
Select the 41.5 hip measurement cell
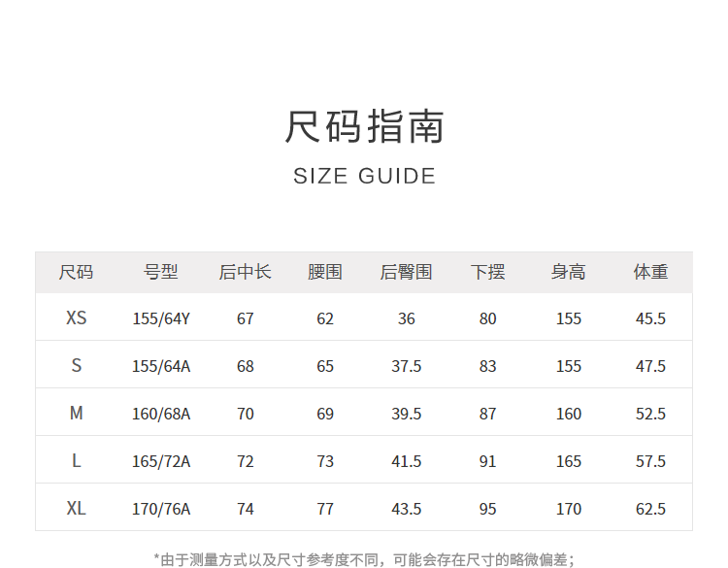(406, 461)
